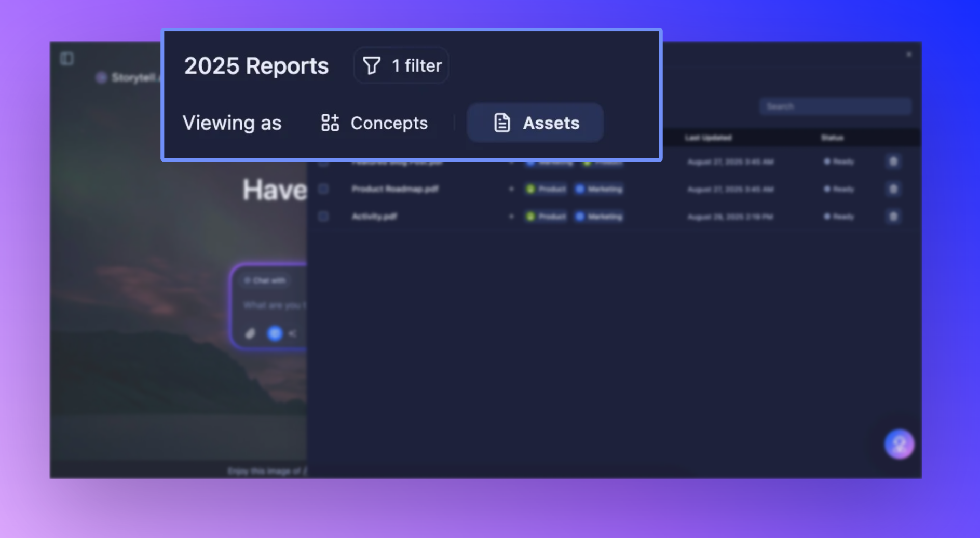Open the round assistant avatar bottom right
The width and height of the screenshot is (980, 538).
tap(899, 444)
